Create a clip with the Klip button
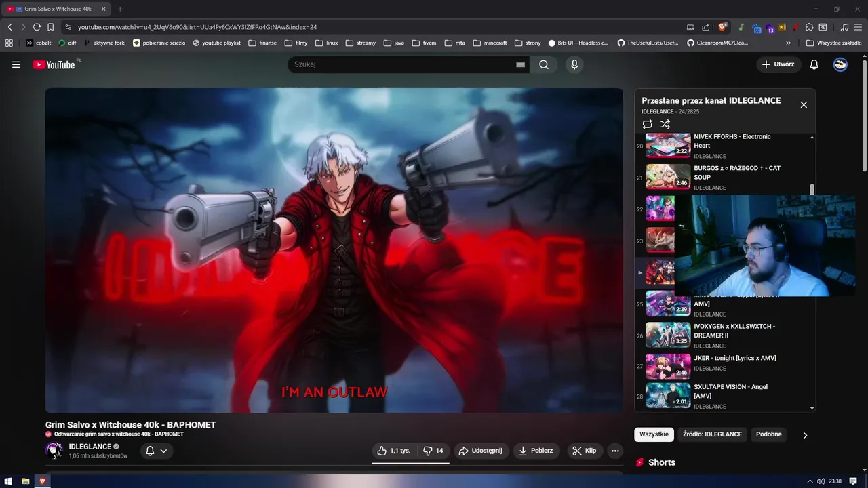Viewport: 868px width, 488px height. click(584, 451)
